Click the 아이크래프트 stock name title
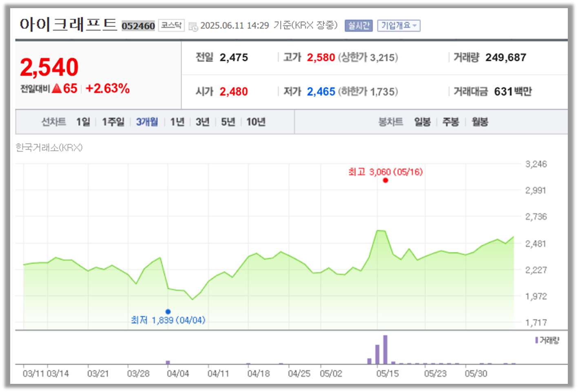Image resolution: width=578 pixels, height=392 pixels. coord(68,24)
